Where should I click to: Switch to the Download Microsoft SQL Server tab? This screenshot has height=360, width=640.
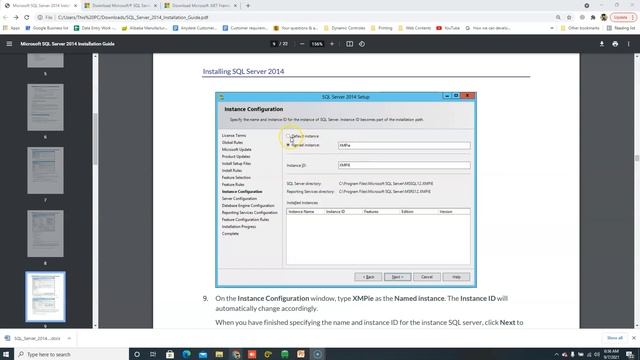click(121, 6)
